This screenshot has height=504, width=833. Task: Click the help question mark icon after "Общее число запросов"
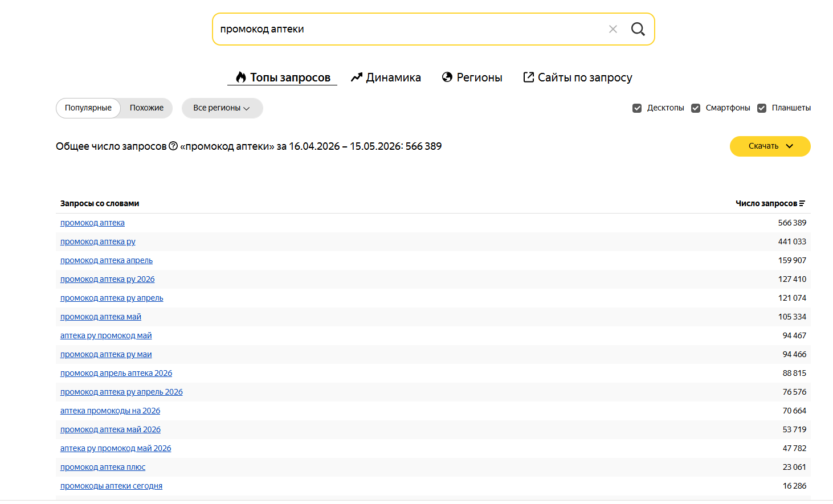[x=173, y=146]
